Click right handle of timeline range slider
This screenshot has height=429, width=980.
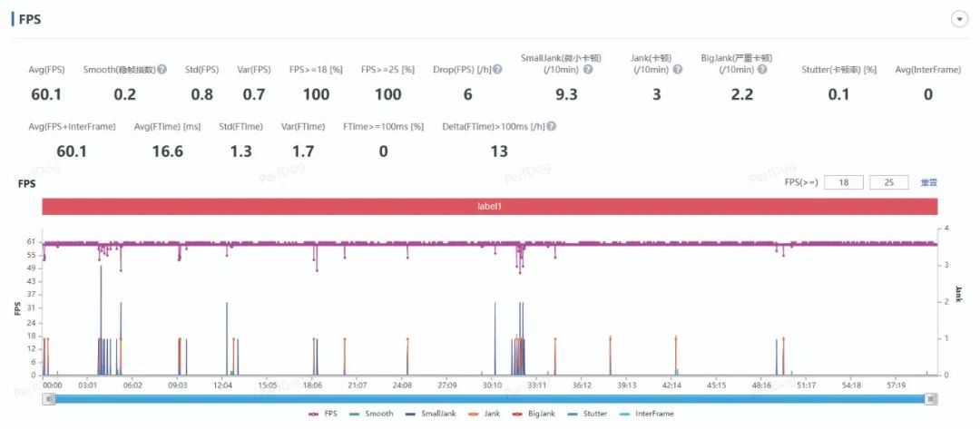click(x=931, y=399)
